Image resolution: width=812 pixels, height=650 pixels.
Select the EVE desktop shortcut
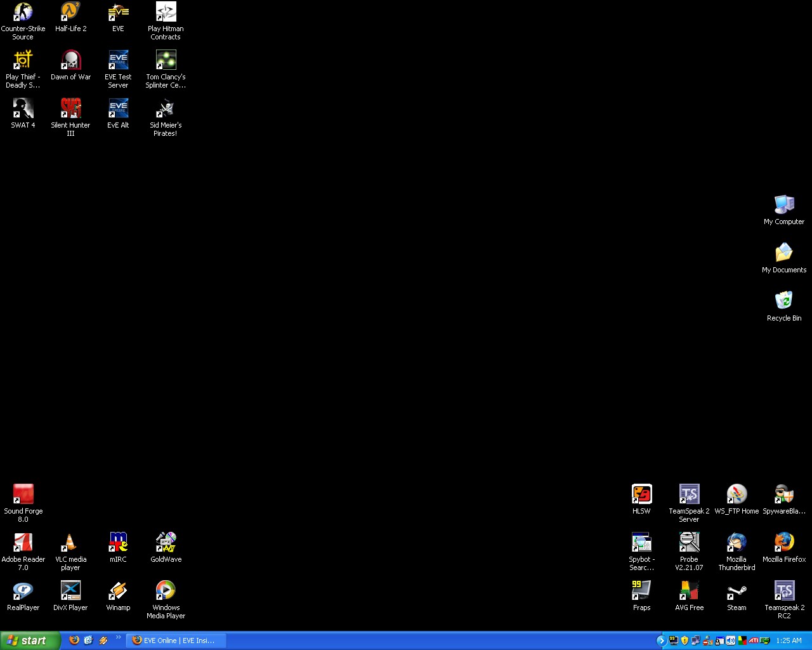[x=118, y=17]
